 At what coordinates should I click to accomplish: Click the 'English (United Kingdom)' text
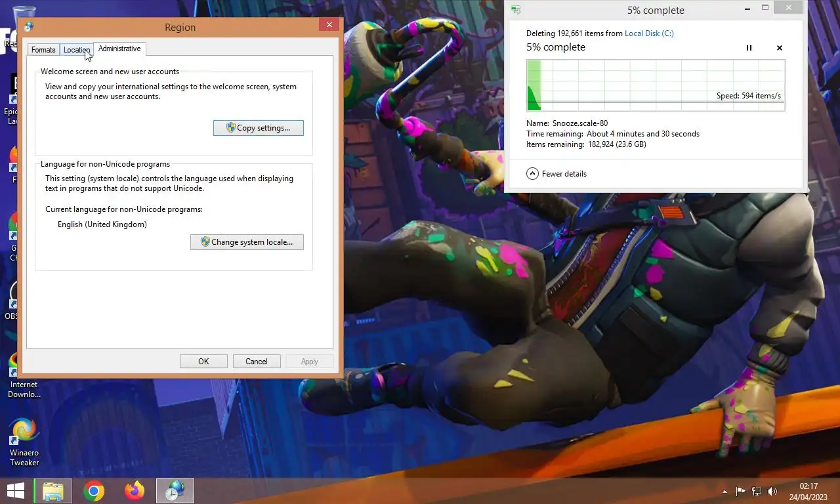tap(102, 224)
